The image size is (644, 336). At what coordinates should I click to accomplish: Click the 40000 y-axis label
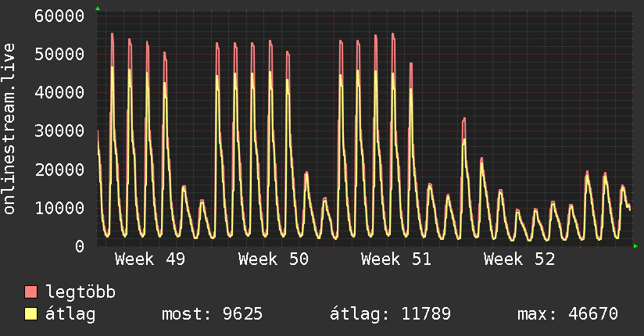(x=60, y=92)
